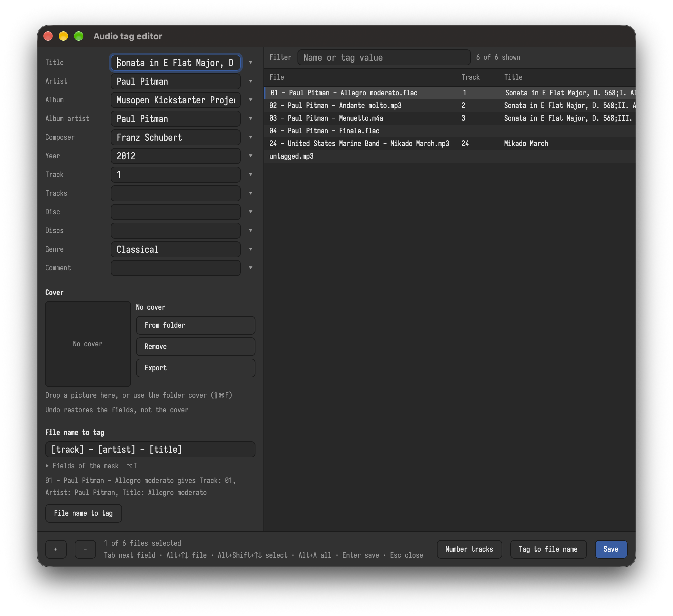Viewport: 673px width, 616px height.
Task: Open the Album artist dropdown arrow
Action: [250, 119]
